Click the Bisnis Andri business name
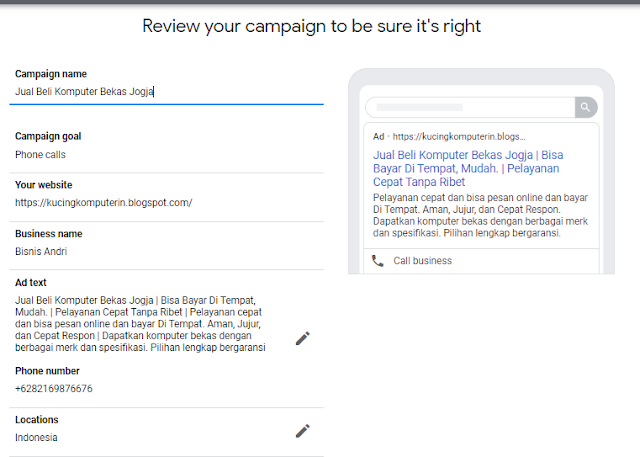Viewport: 640px width, 457px height. point(41,251)
